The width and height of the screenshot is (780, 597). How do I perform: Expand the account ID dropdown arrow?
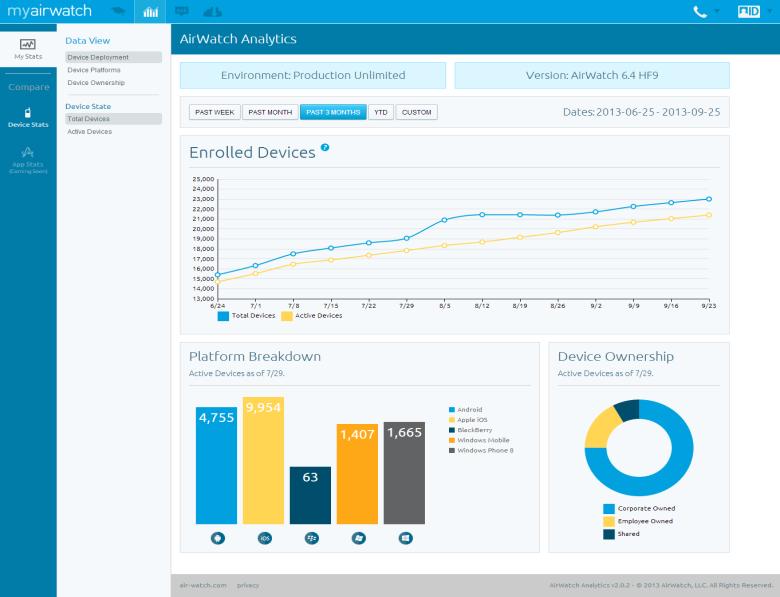coord(770,11)
